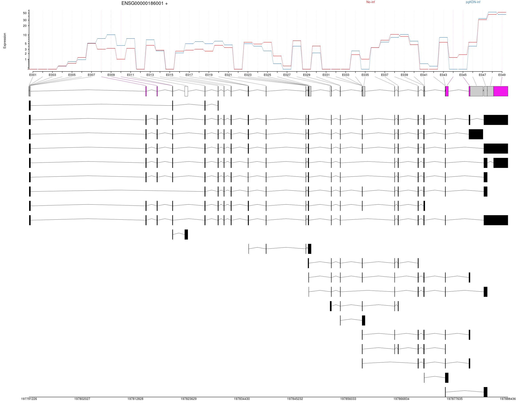Click exon label E041
The height and width of the screenshot is (403, 532).
(x=424, y=75)
